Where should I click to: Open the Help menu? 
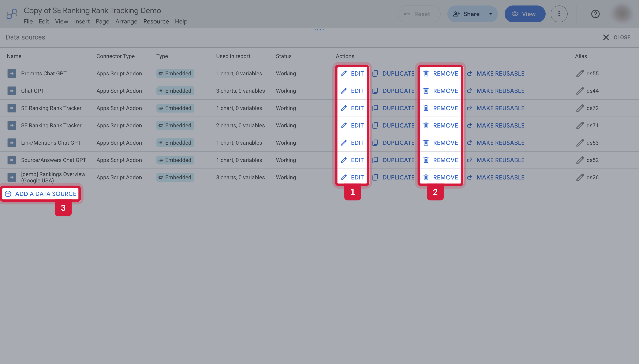point(181,22)
